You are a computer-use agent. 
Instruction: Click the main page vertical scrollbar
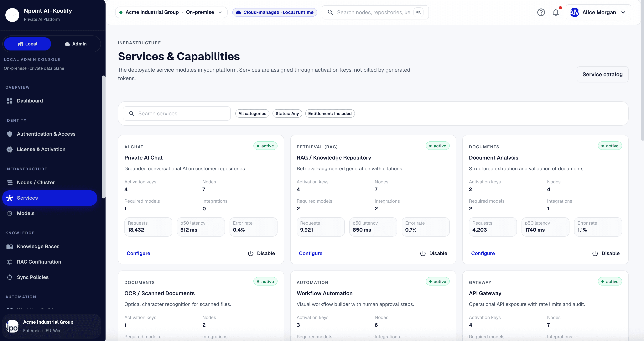[642, 70]
